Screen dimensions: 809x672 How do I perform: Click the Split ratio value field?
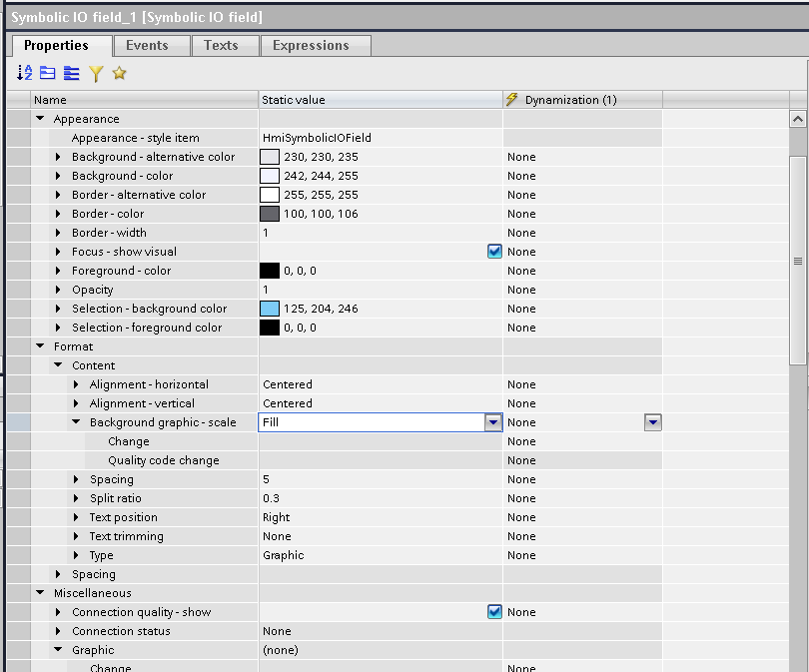pyautogui.click(x=380, y=498)
